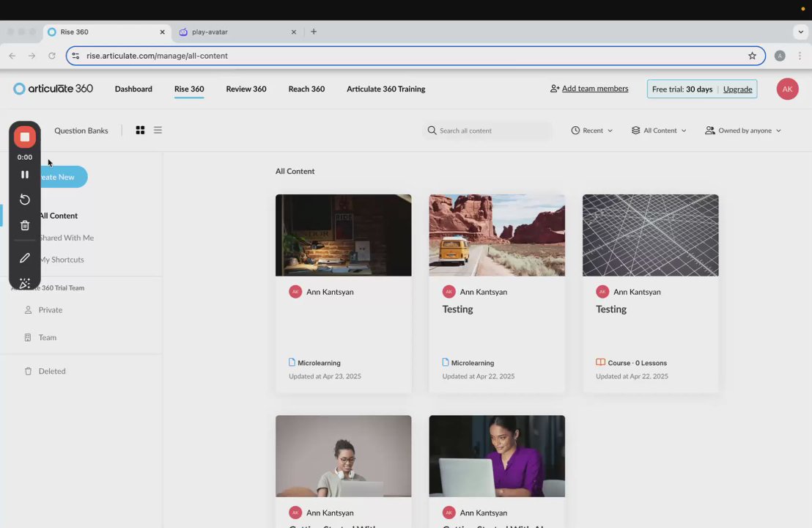Click the Course 0 Lessons label
Viewport: 812px width, 528px height.
(x=637, y=363)
